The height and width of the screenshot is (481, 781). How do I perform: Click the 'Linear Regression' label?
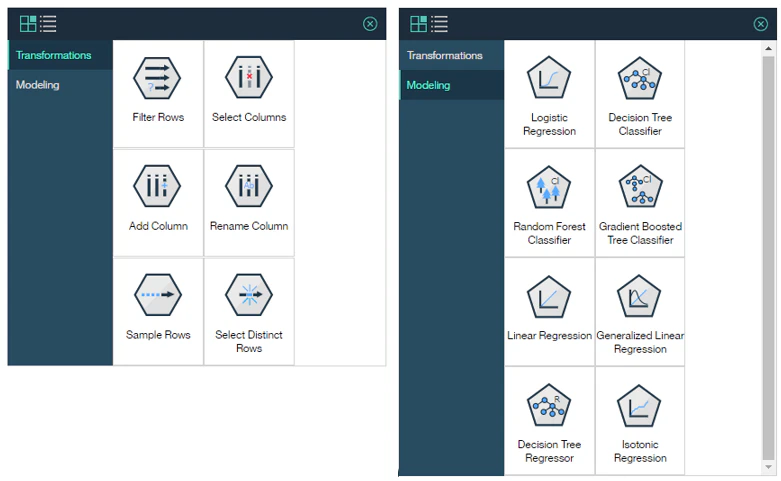pyautogui.click(x=549, y=336)
